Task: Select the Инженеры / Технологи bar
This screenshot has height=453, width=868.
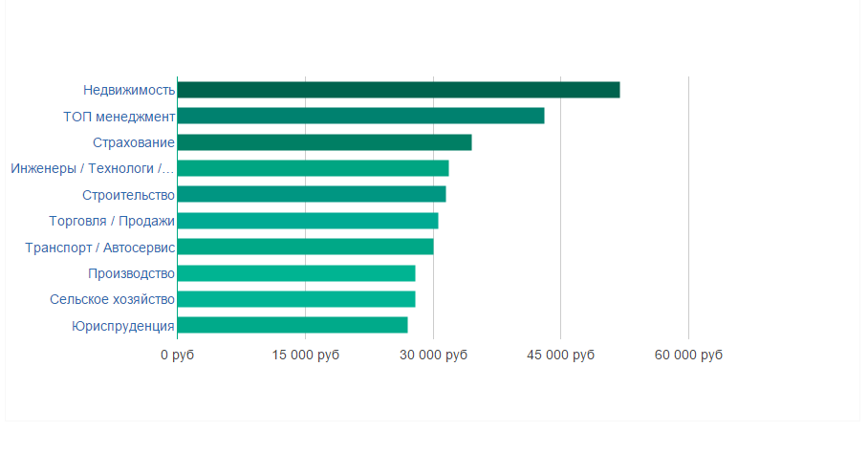Action: coord(313,168)
